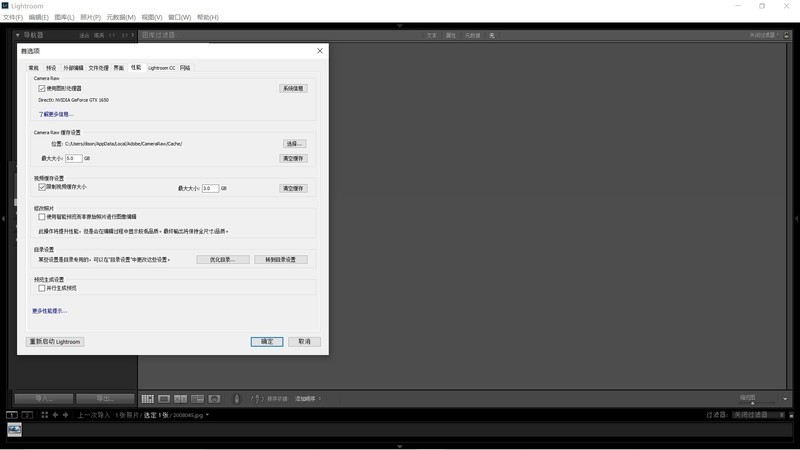Toggle the filter lock icon at top right

(x=786, y=35)
